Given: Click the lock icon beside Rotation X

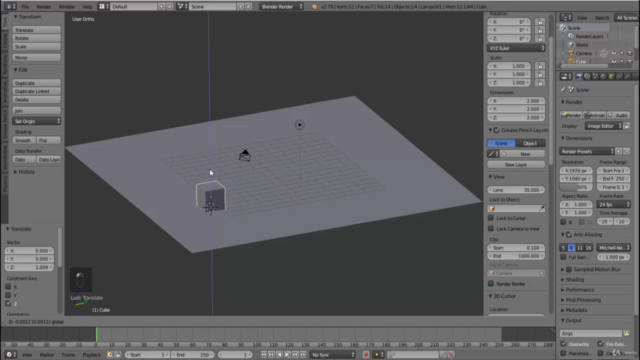Looking at the screenshot, I should pos(540,22).
